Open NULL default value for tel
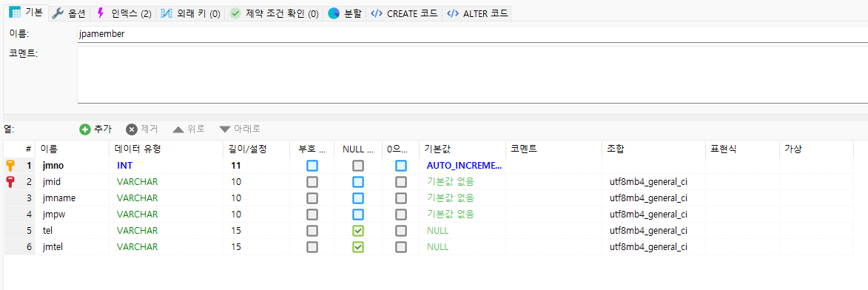 (x=437, y=230)
